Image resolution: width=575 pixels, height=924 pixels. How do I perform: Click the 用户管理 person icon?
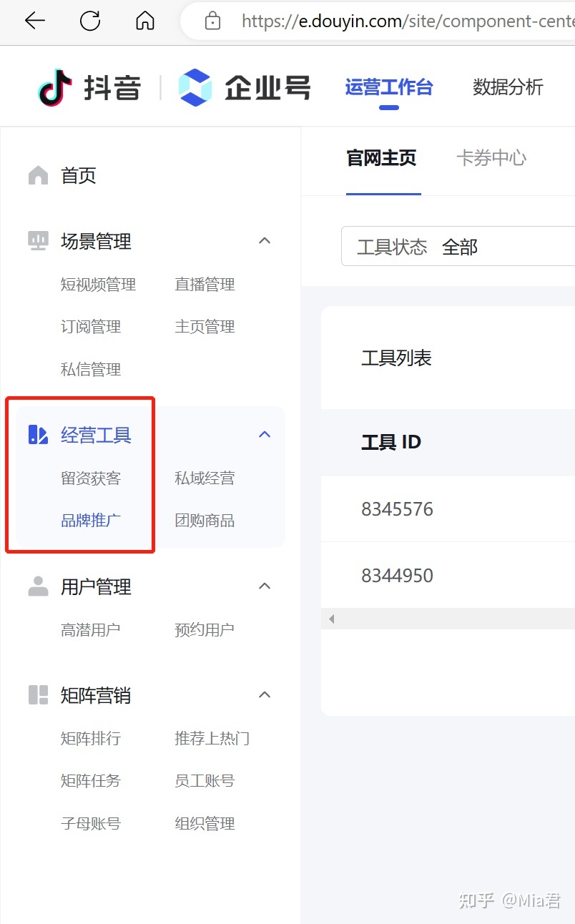[38, 586]
